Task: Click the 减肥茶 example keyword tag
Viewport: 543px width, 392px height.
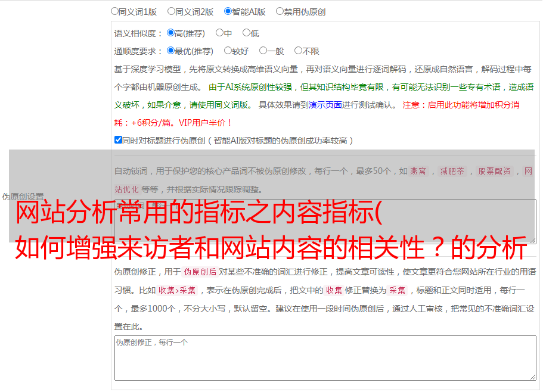Action: (452, 171)
